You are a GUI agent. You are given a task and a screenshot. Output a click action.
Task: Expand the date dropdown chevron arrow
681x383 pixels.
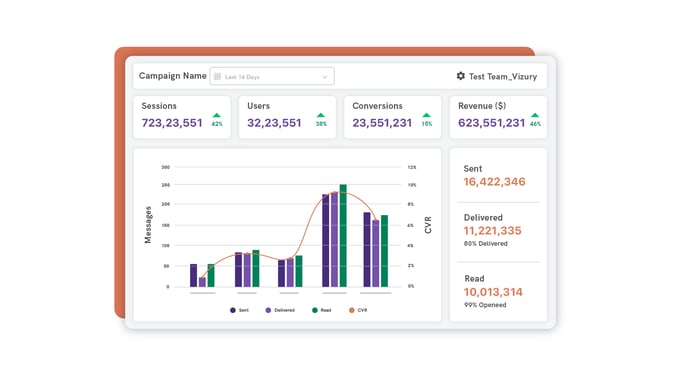(324, 77)
